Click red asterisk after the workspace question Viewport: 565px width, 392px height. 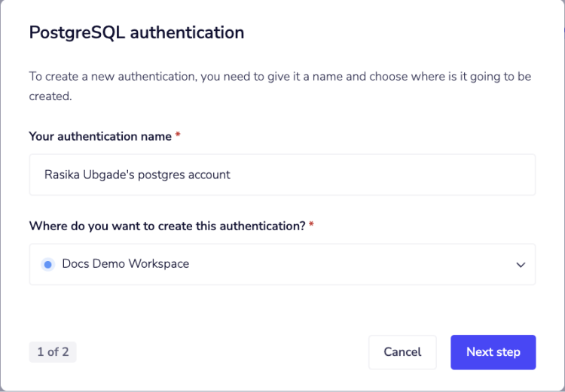click(311, 226)
